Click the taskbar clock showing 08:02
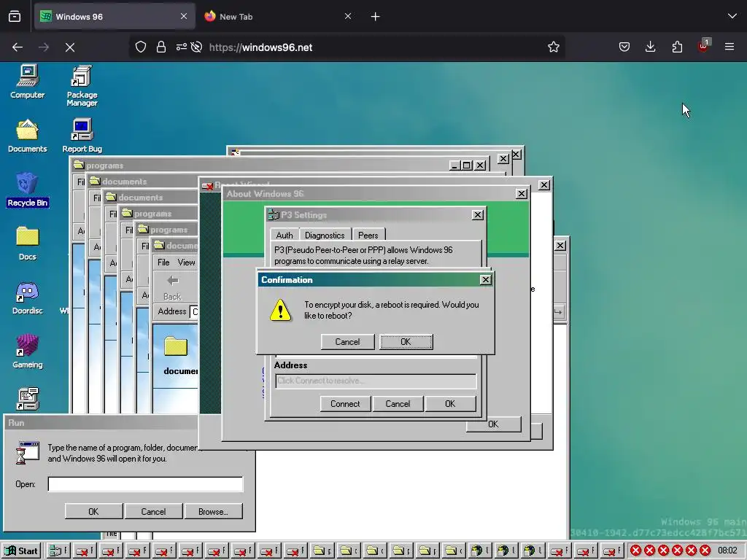Image resolution: width=747 pixels, height=560 pixels. pos(727,551)
